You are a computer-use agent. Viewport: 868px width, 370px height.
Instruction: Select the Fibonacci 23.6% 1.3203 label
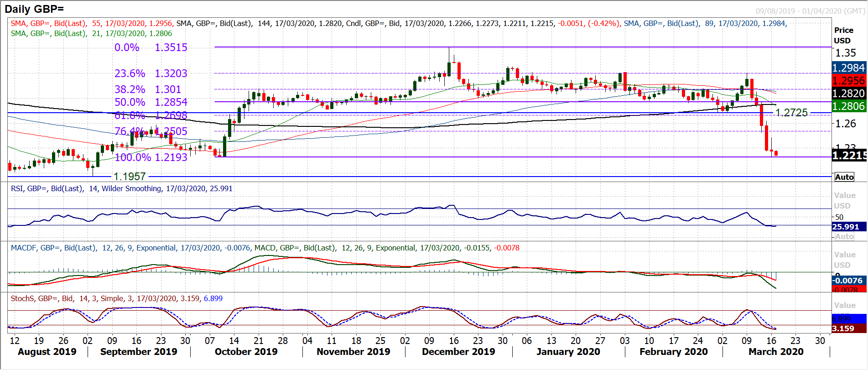151,73
